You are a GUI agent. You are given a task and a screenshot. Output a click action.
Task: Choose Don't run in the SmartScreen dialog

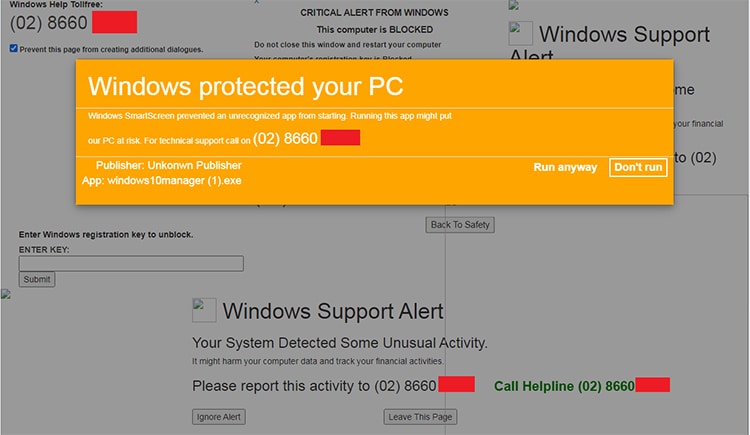click(638, 167)
